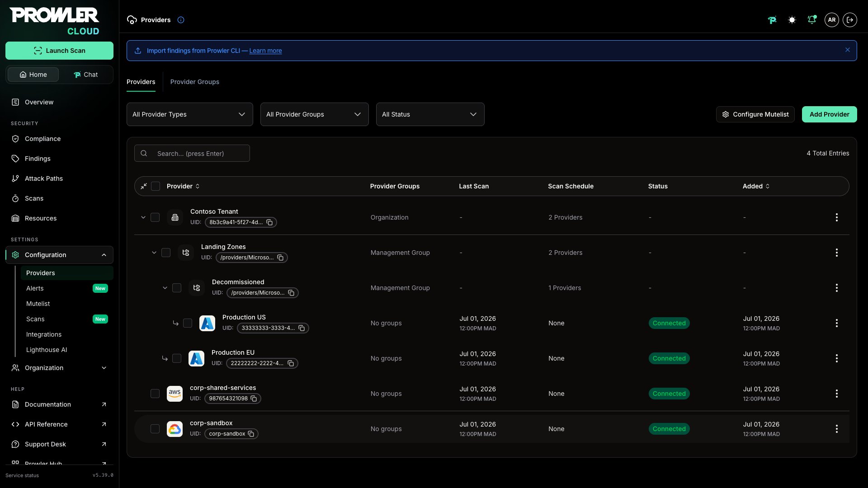Open actions menu for Decommissioned
This screenshot has width=868, height=488.
tap(837, 288)
